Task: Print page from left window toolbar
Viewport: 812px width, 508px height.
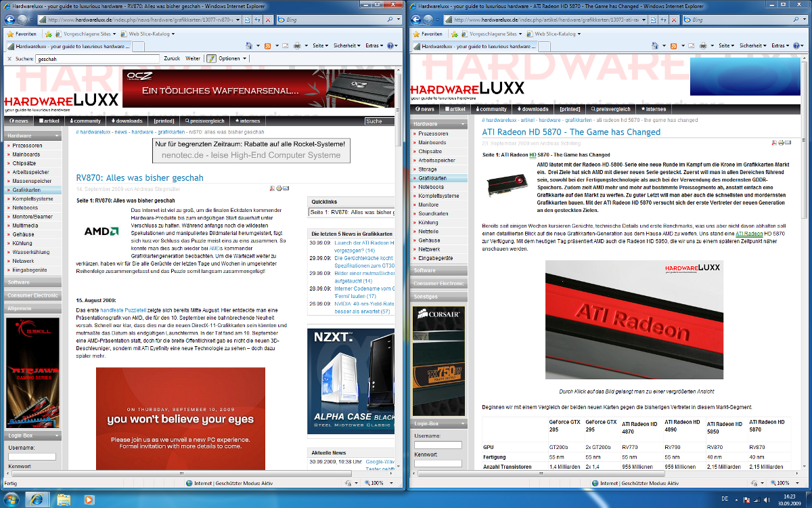Action: tap(296, 45)
